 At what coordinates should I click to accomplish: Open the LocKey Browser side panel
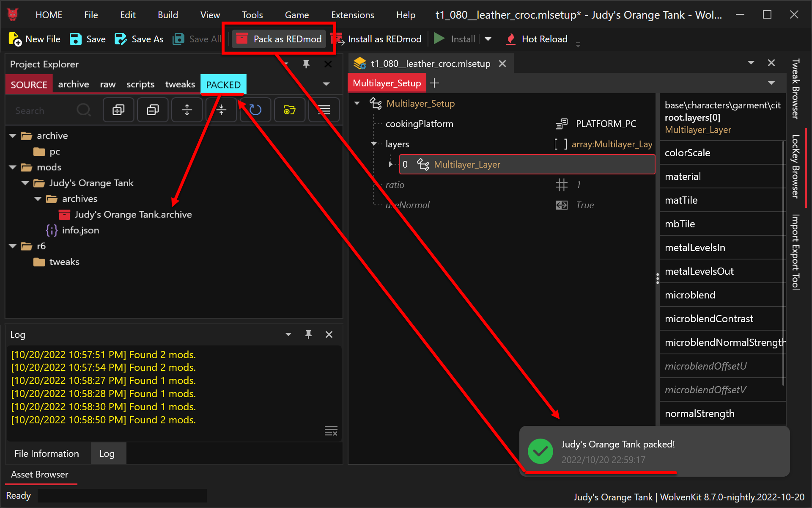796,166
